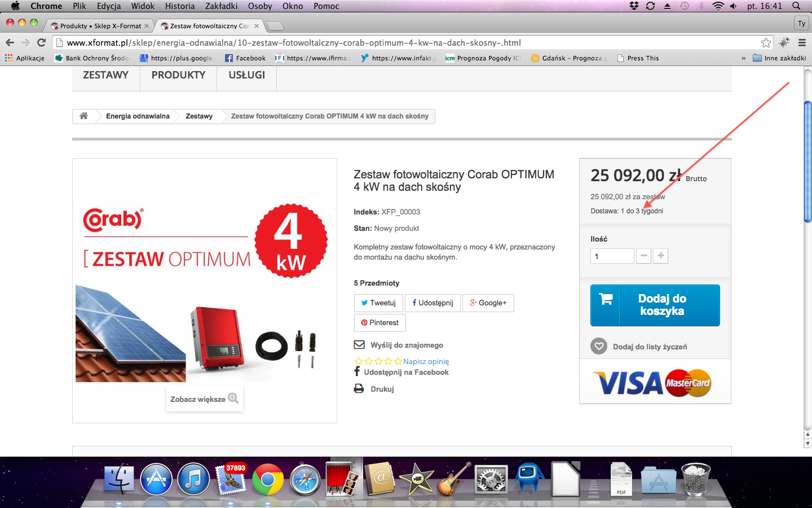Go back using the browser back arrow
Screen dimensions: 812x508
pos(10,42)
